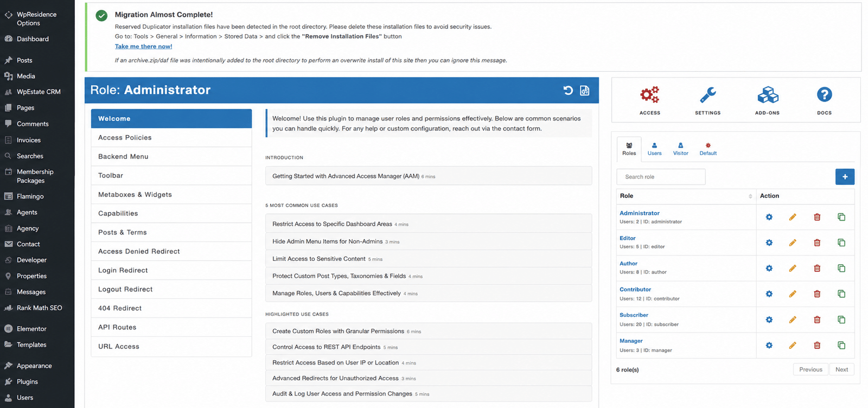The height and width of the screenshot is (408, 868).
Task: Go to Previous page of roles
Action: pos(810,369)
